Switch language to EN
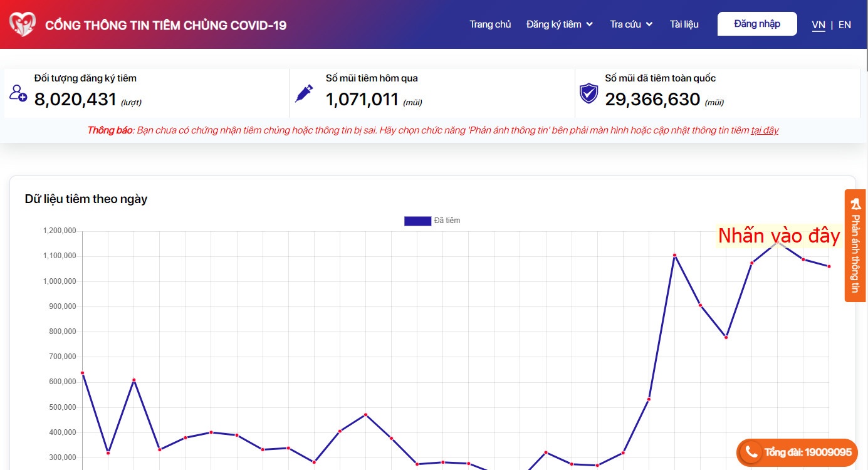Image resolution: width=868 pixels, height=470 pixels. click(x=845, y=25)
